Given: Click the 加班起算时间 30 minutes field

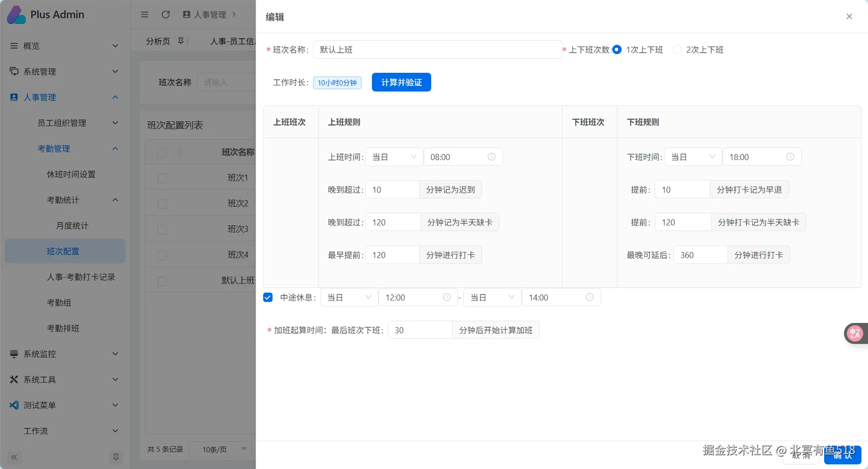Looking at the screenshot, I should [x=420, y=330].
